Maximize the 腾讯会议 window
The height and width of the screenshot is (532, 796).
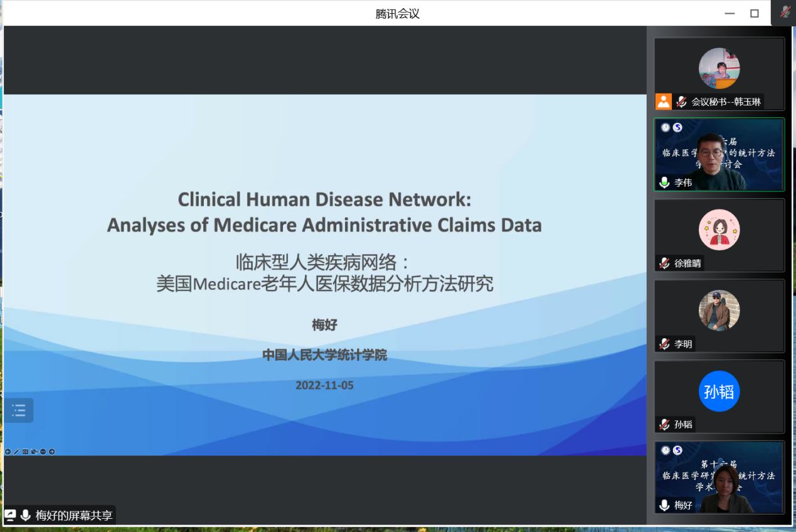(x=755, y=13)
